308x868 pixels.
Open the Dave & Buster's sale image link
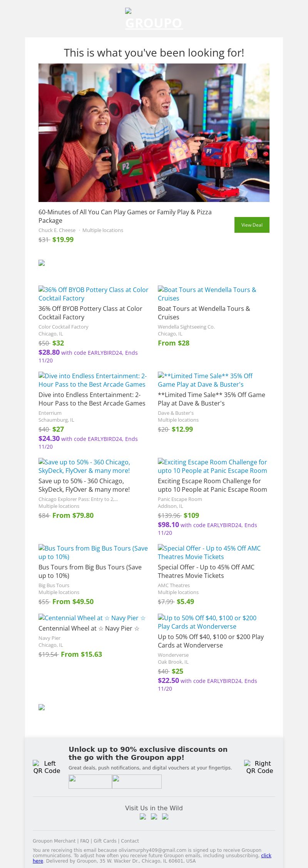click(x=205, y=380)
